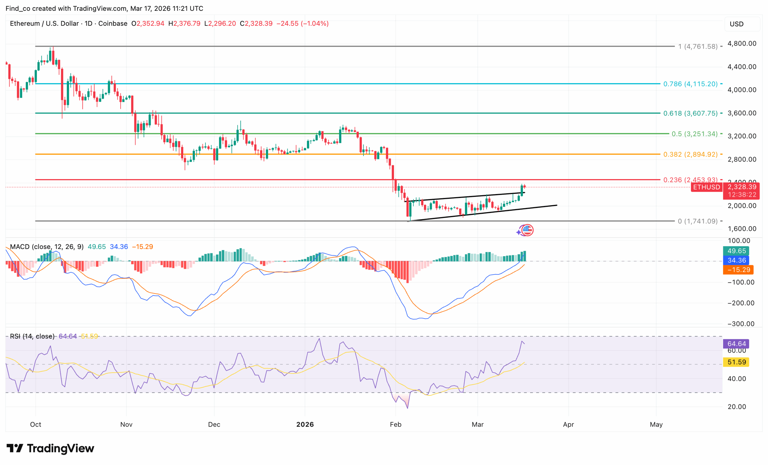Click the teal 49.65 badge on MACD axis
Screen dimensions: 768x465
736,251
